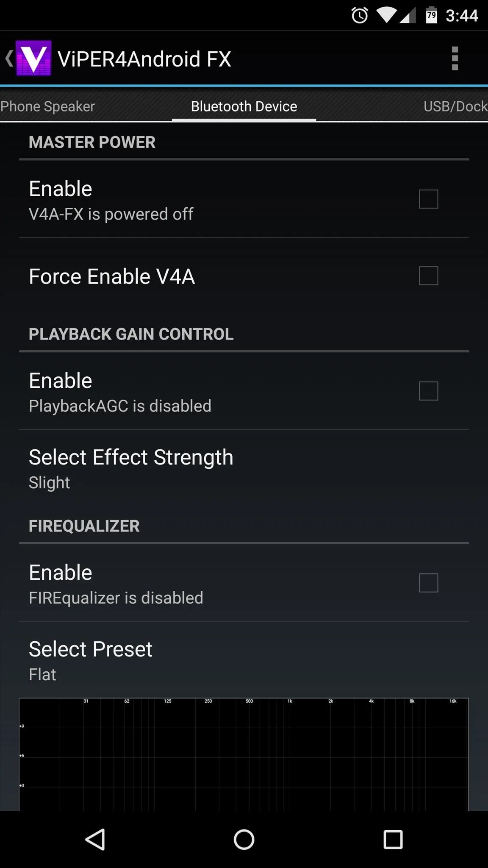Screen dimensions: 488x868
Task: Tap the ViPER4Android FX title text
Action: [x=144, y=59]
